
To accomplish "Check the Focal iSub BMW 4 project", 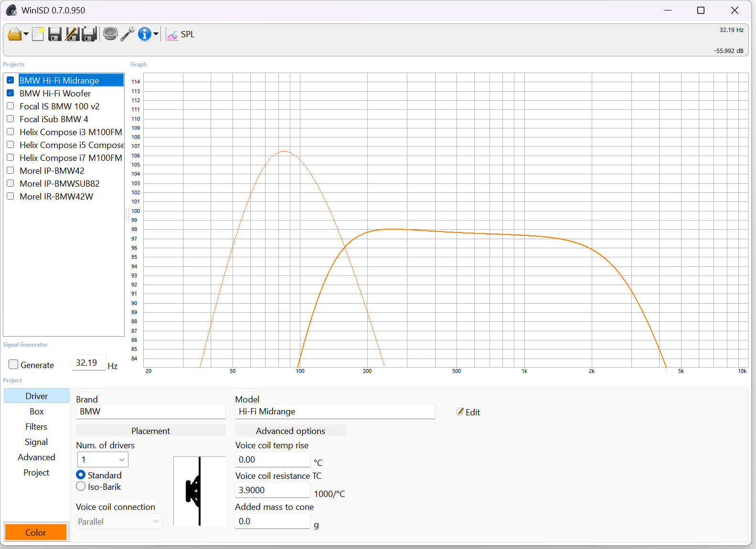I will pos(10,119).
